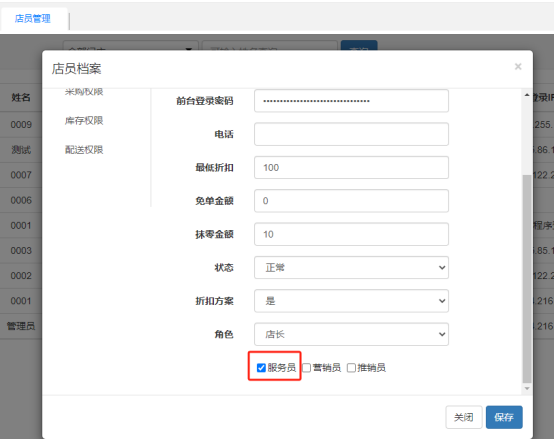The image size is (554, 440).
Task: Click 0009 in the background staff list
Action: 21,125
